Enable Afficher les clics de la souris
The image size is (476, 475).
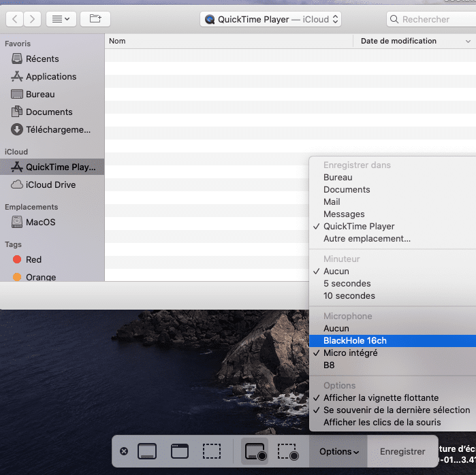coord(392,422)
